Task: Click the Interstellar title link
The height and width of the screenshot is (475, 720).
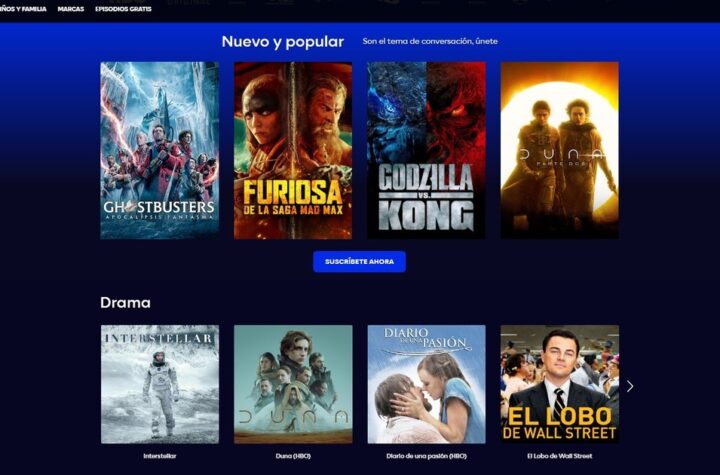Action: tap(160, 456)
